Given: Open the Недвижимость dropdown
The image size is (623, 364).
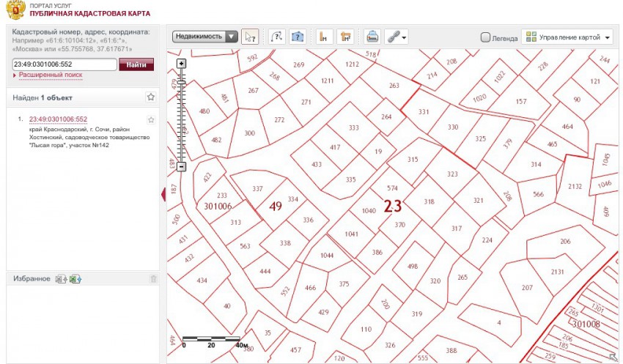Looking at the screenshot, I should (x=205, y=36).
